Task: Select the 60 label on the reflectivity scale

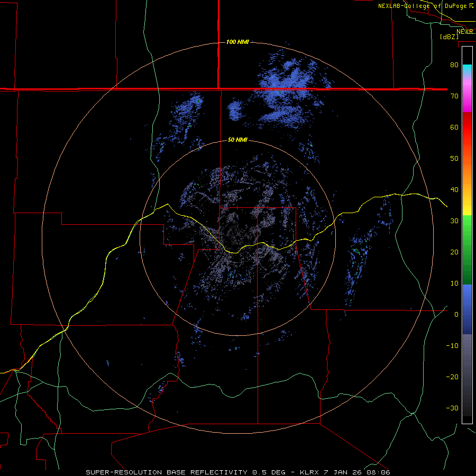Action: 454,127
